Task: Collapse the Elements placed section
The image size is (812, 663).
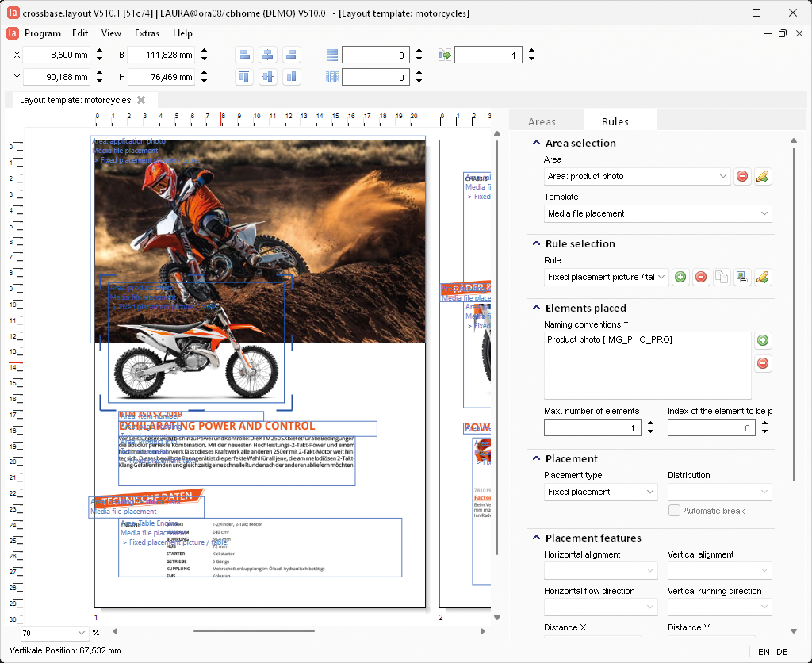Action: coord(537,308)
